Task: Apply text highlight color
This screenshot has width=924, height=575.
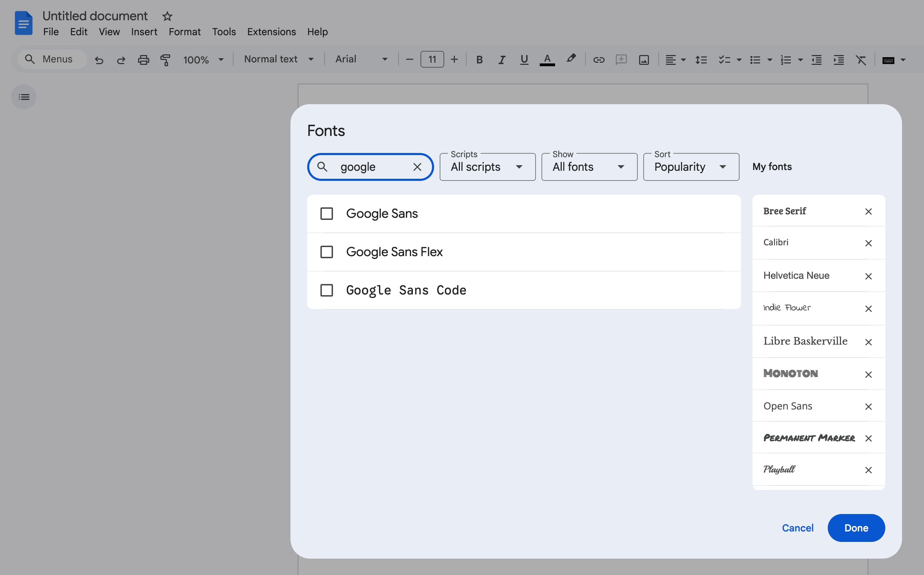Action: pyautogui.click(x=571, y=59)
